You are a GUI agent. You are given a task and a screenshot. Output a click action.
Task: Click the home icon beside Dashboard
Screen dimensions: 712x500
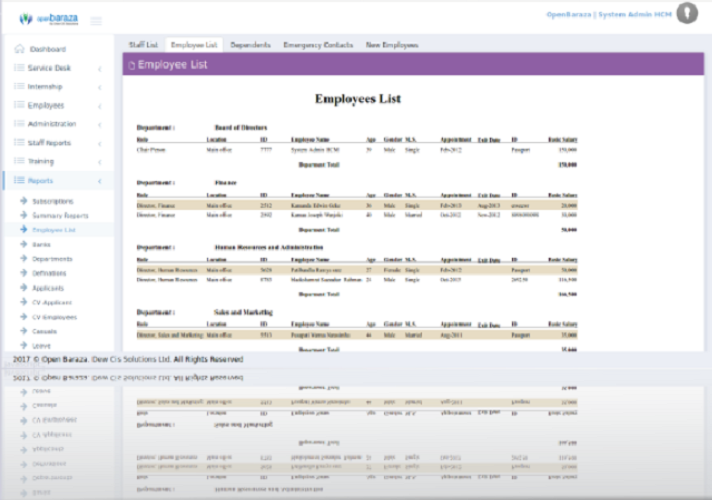click(19, 49)
